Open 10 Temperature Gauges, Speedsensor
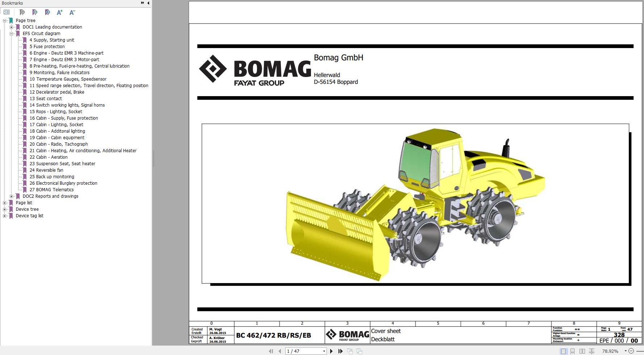The height and width of the screenshot is (355, 644). tap(68, 79)
